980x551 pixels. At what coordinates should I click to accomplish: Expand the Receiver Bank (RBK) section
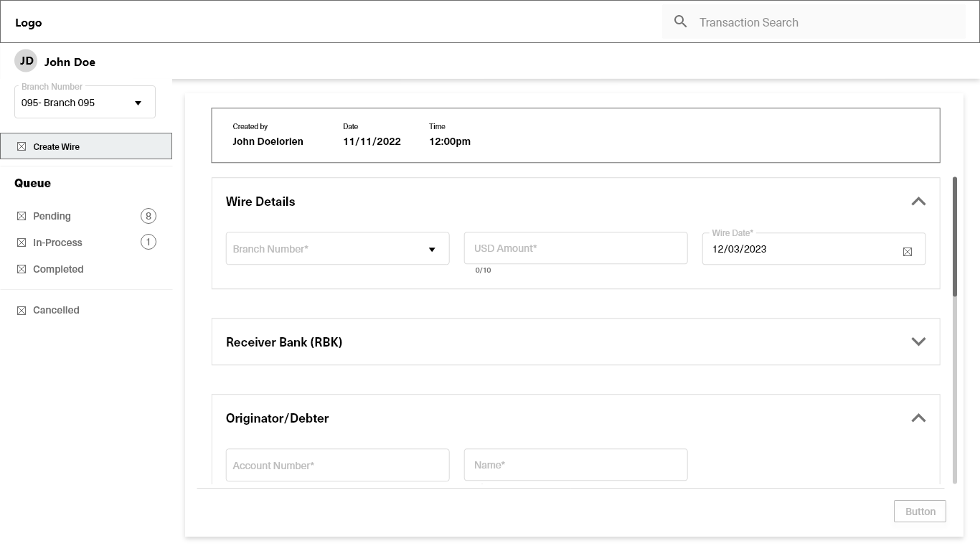(918, 342)
